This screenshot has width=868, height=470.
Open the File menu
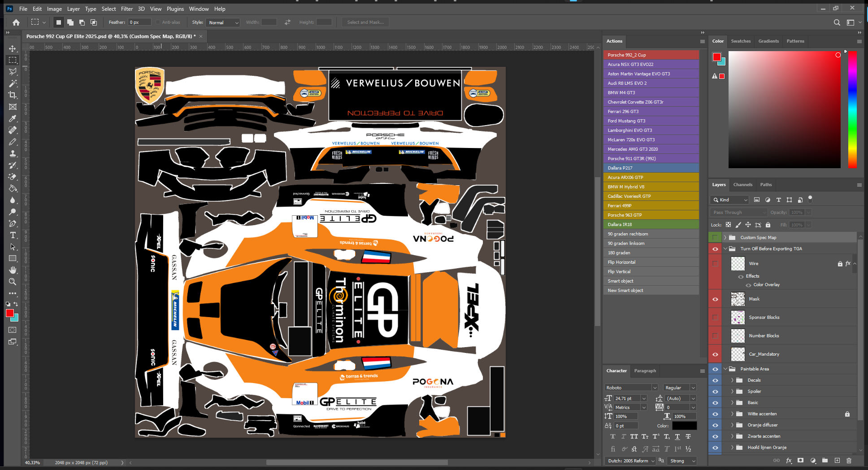(x=23, y=9)
